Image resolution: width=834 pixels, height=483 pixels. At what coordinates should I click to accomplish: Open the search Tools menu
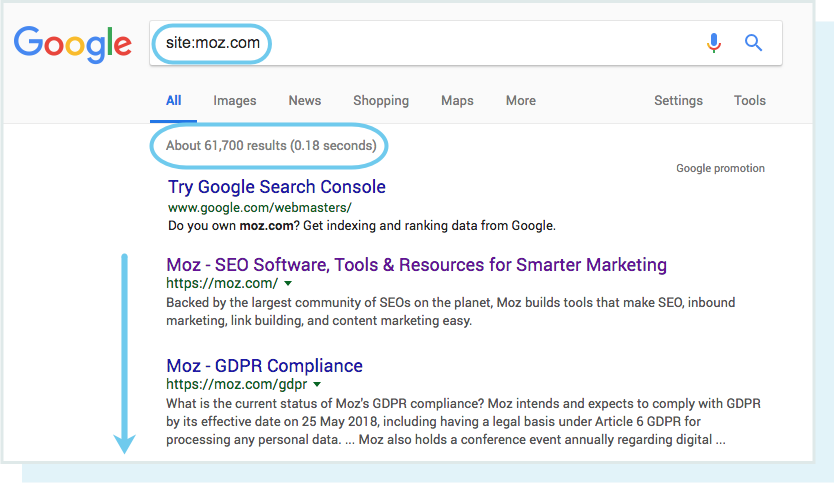coord(750,100)
